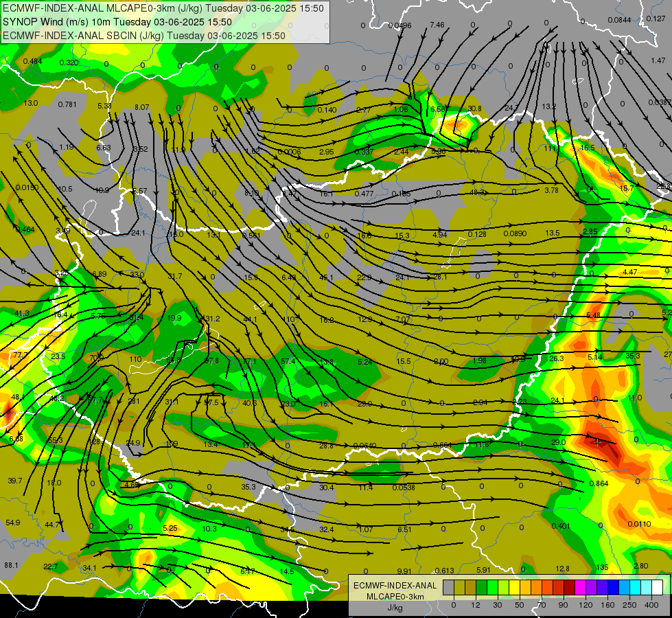This screenshot has height=618, width=672.
Task: Pick the lime yellow-green legend swatch
Action: [x=503, y=587]
